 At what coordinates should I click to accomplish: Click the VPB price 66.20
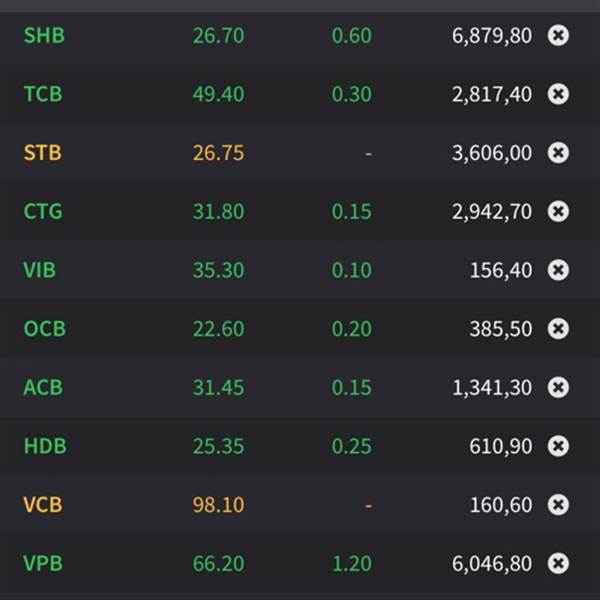[218, 564]
